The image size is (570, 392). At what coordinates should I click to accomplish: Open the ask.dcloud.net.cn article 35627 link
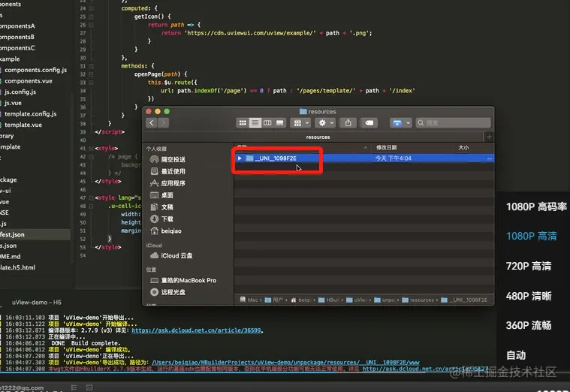[425, 369]
